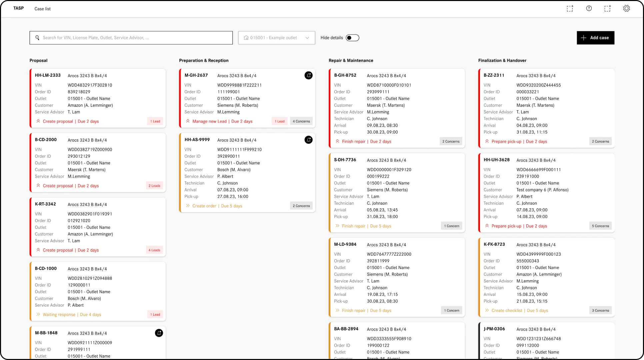The height and width of the screenshot is (360, 644).
Task: Click placeholder icon between help and settings icons
Action: [608, 9]
